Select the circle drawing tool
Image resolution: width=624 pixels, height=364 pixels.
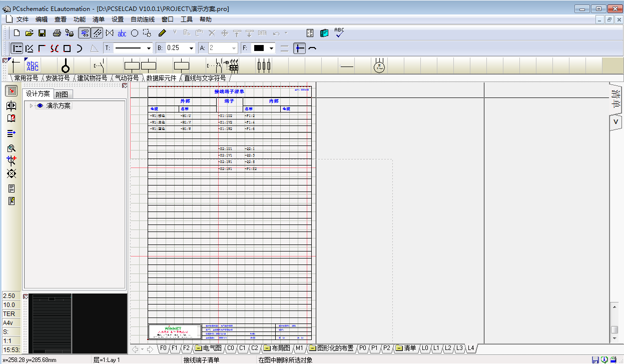point(135,33)
